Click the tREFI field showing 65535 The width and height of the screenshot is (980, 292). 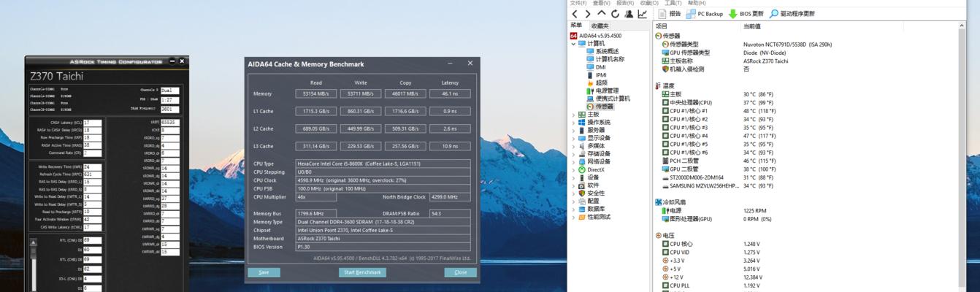click(169, 123)
